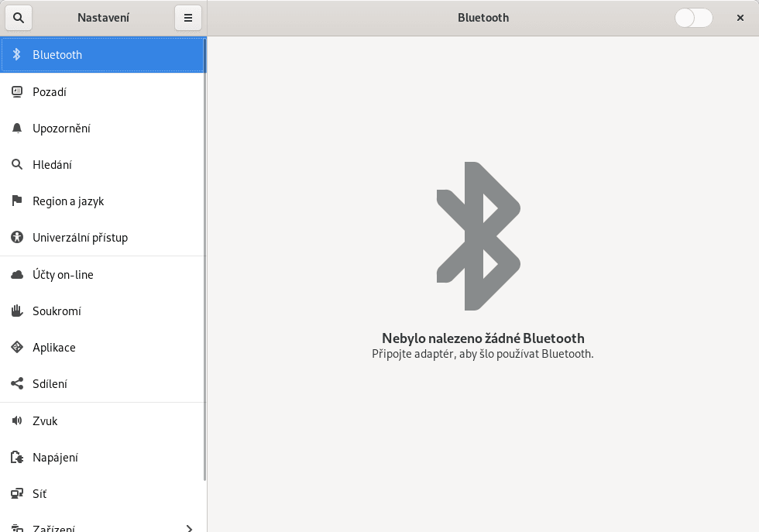This screenshot has height=532, width=759.
Task: Go to Sdílení settings
Action: (102, 383)
